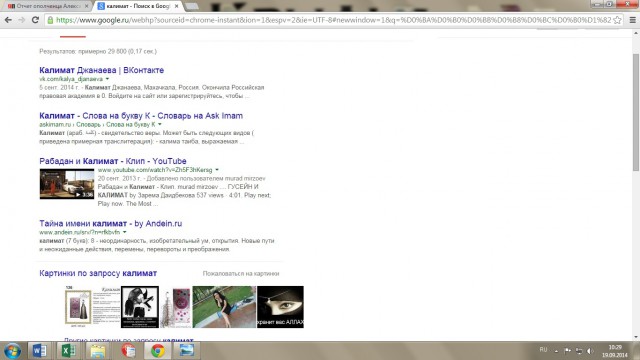Show hidden tray icons arrow

[556, 351]
